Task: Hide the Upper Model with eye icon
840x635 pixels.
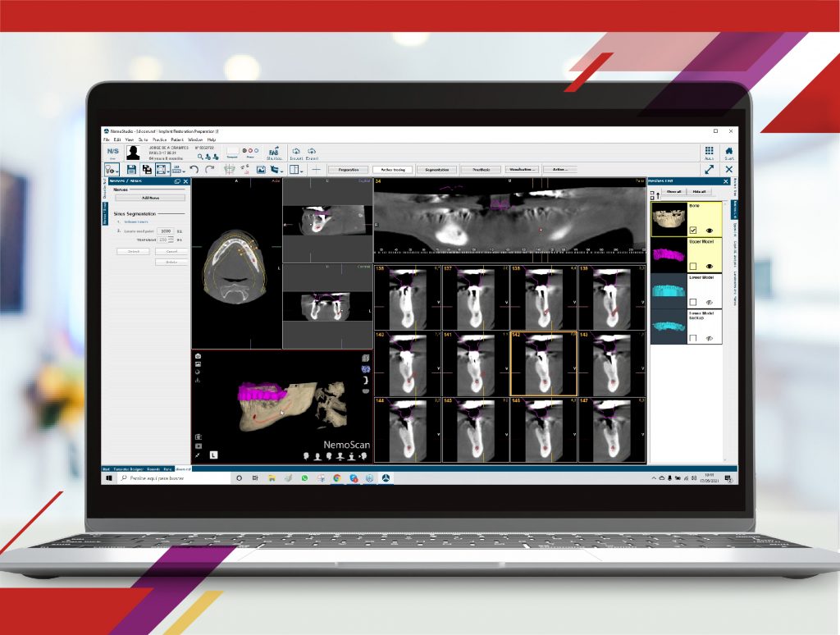Action: tap(710, 267)
